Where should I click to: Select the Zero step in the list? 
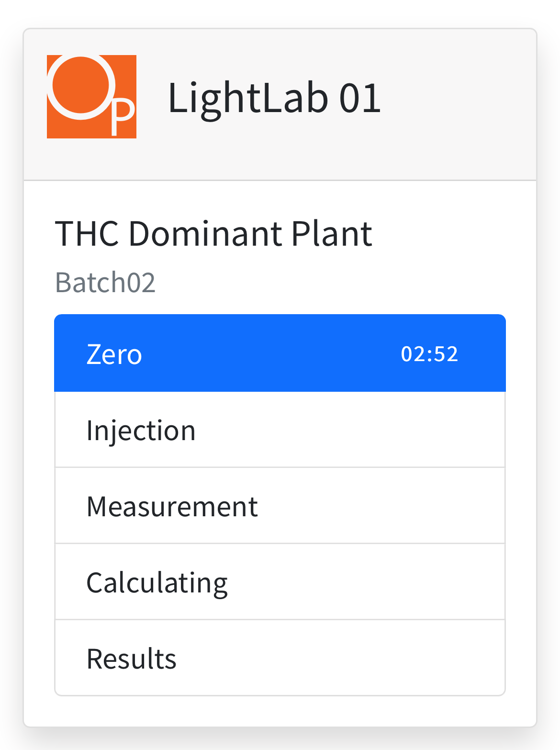click(280, 353)
